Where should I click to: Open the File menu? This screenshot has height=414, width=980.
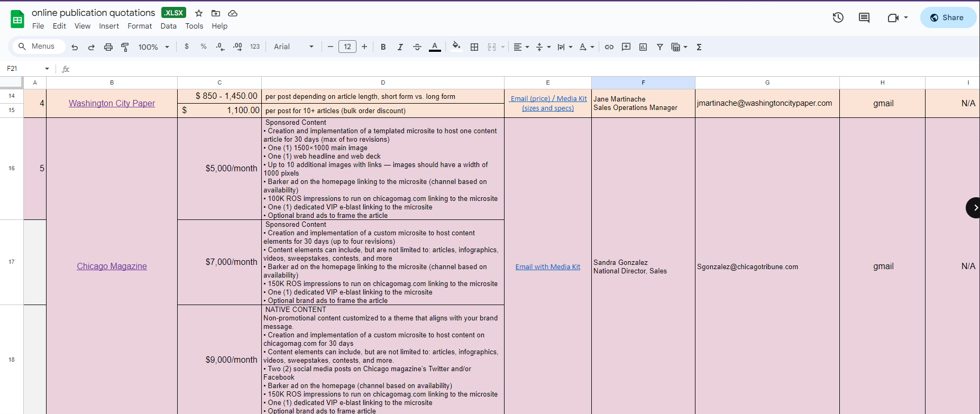click(38, 26)
